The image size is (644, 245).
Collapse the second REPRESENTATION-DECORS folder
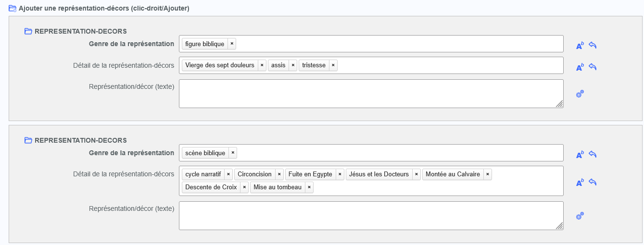click(x=28, y=141)
